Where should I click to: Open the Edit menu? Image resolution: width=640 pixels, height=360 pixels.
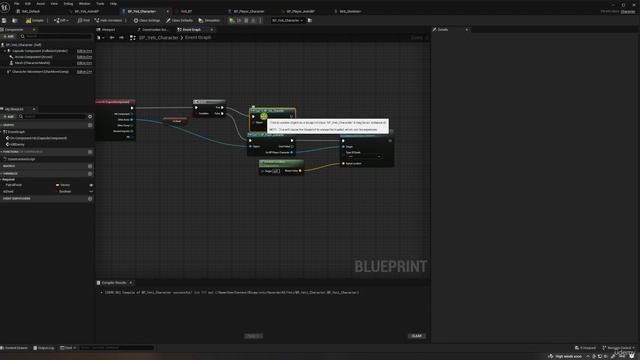(28, 4)
